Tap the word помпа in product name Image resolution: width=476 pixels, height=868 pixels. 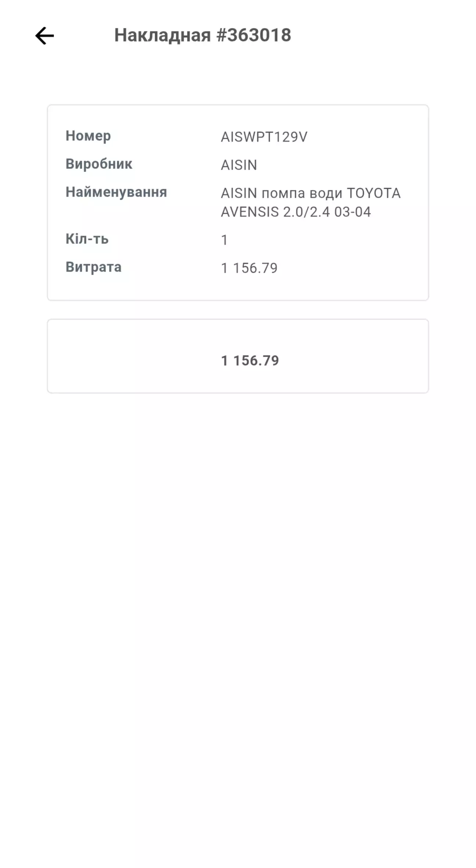click(283, 193)
